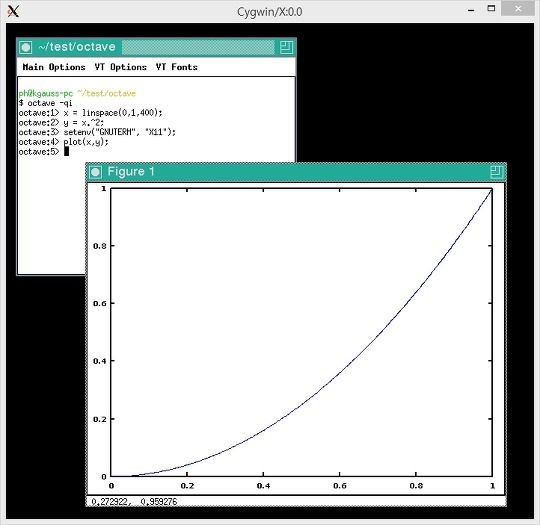
Task: Click the linspace(0,1,400) command line
Action: (x=90, y=113)
